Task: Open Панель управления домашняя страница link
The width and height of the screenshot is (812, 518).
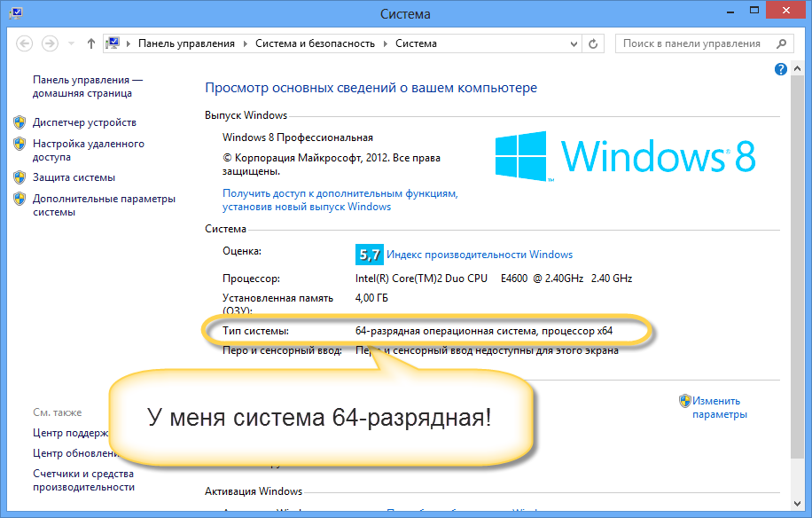Action: (88, 87)
